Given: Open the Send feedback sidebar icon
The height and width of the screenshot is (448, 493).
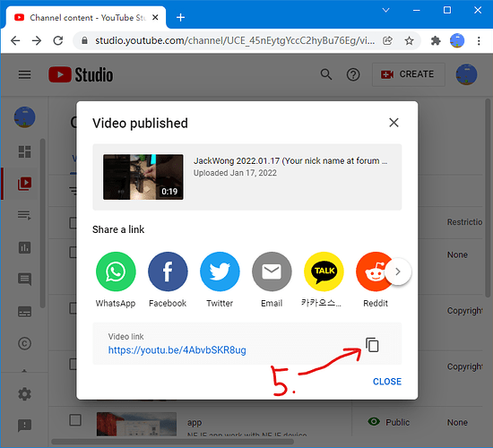Looking at the screenshot, I should [24, 426].
